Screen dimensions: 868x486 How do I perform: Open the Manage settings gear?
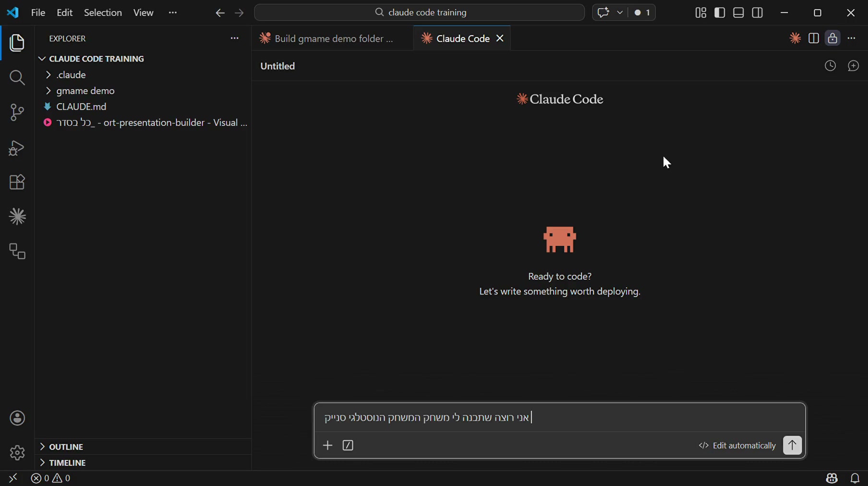17,452
